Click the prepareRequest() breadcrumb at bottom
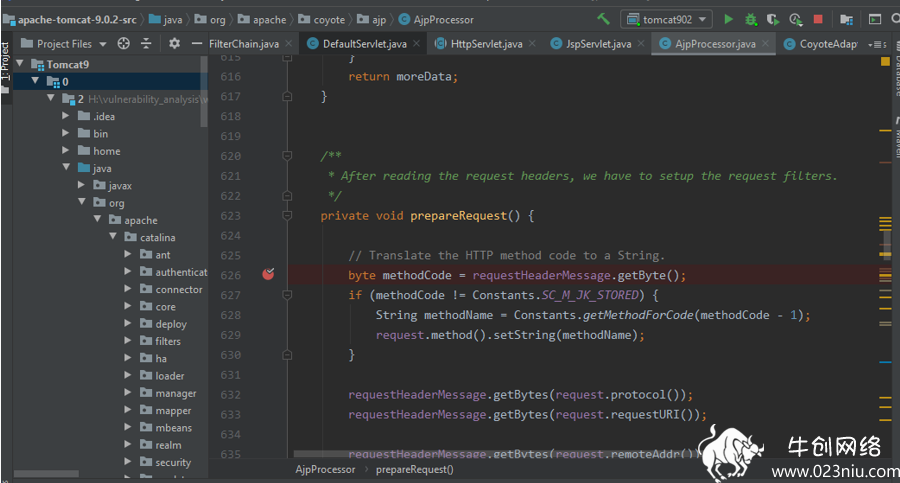Screen dimensions: 900x483 click(414, 469)
